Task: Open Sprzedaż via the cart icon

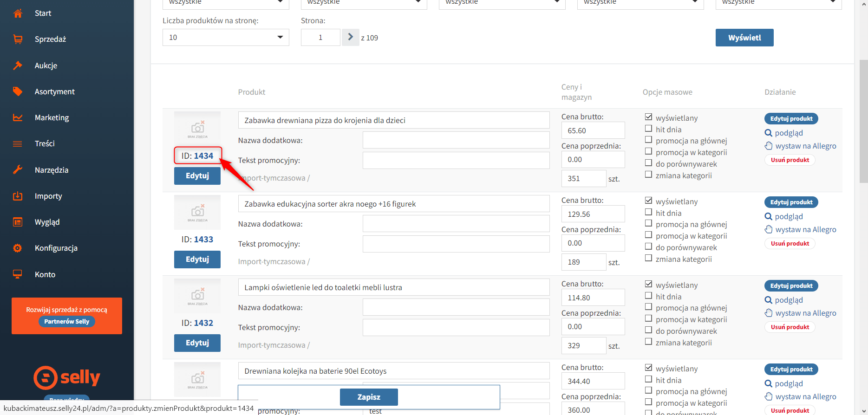Action: (x=18, y=39)
